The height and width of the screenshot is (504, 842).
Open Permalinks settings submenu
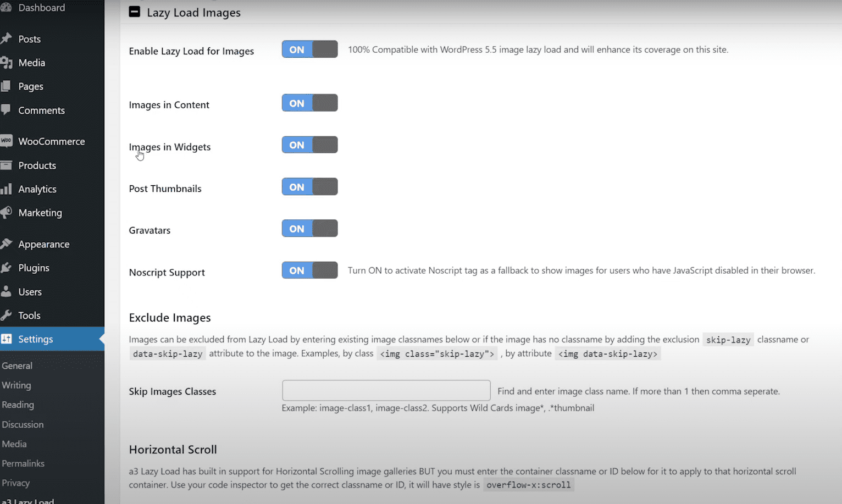click(x=23, y=463)
